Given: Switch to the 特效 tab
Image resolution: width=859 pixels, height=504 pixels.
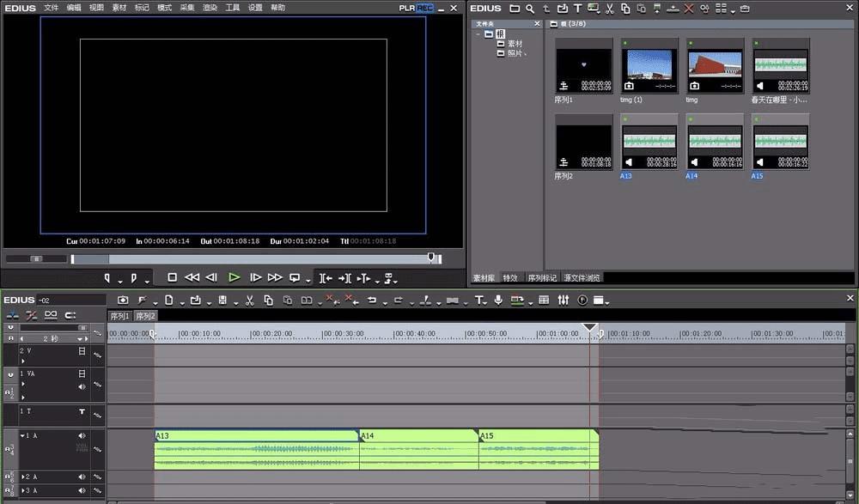Looking at the screenshot, I should (510, 277).
